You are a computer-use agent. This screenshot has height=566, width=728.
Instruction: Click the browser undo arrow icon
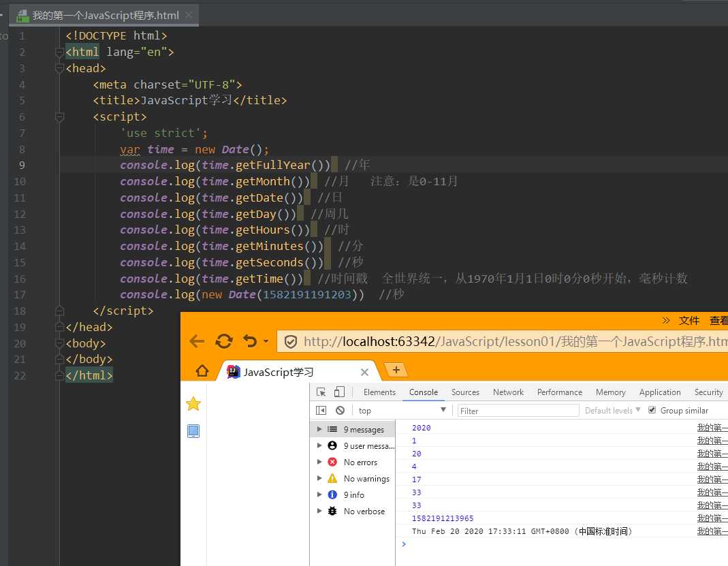[250, 341]
